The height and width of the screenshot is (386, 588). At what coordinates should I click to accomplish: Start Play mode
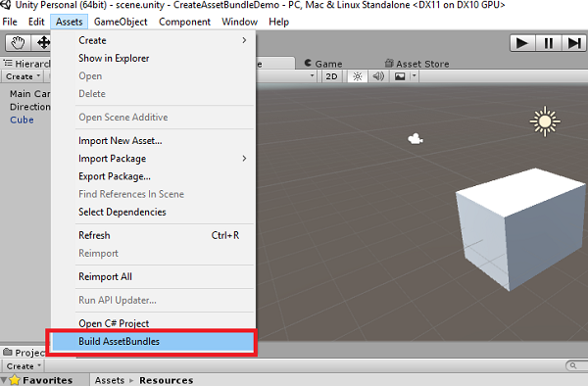(x=522, y=43)
